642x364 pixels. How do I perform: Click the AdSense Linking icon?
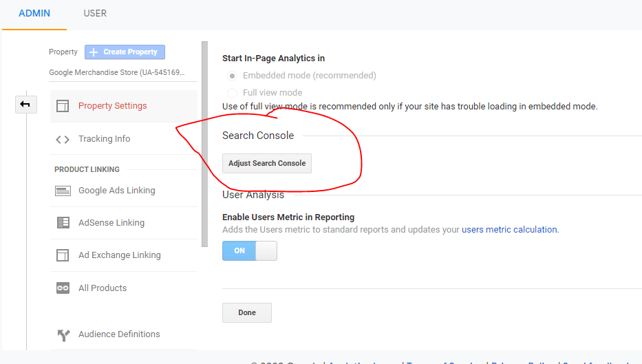63,223
